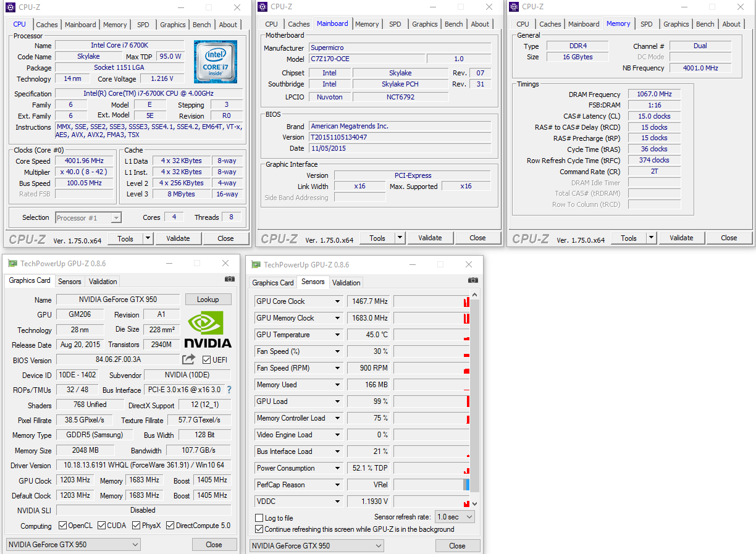The image size is (756, 554).
Task: Take screenshot with camera icon in Graphics Card window
Action: (230, 279)
